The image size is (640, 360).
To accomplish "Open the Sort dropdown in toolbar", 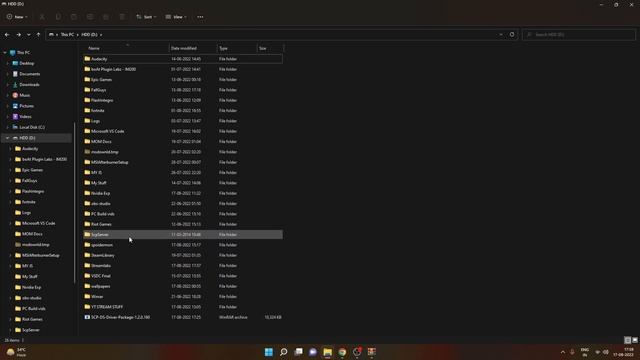I will point(146,17).
